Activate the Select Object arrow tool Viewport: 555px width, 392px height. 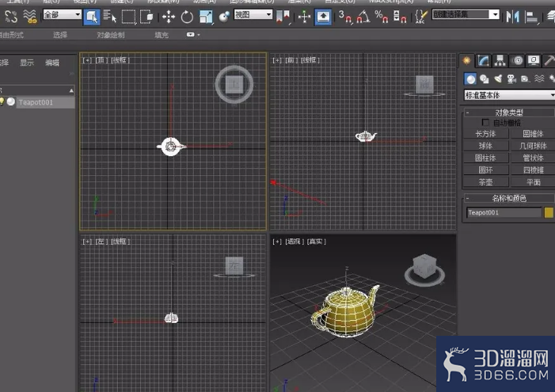point(92,17)
